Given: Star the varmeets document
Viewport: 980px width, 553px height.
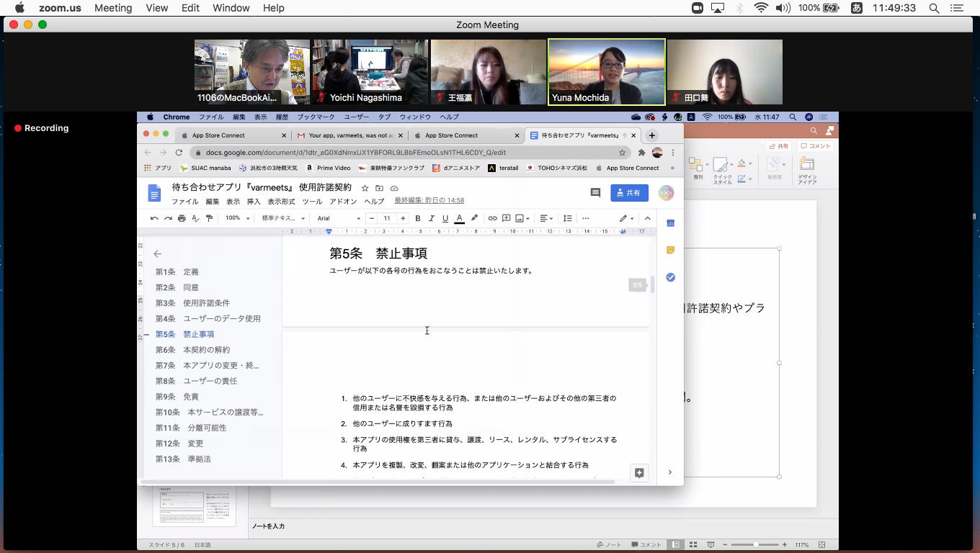Looking at the screenshot, I should tap(365, 188).
